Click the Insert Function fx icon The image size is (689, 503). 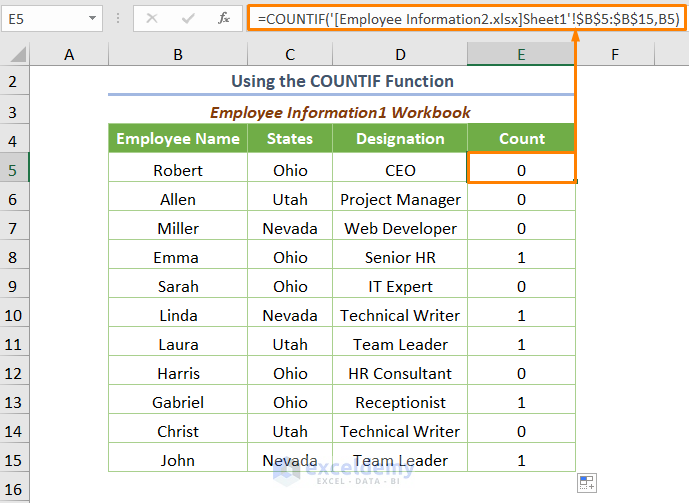click(225, 18)
